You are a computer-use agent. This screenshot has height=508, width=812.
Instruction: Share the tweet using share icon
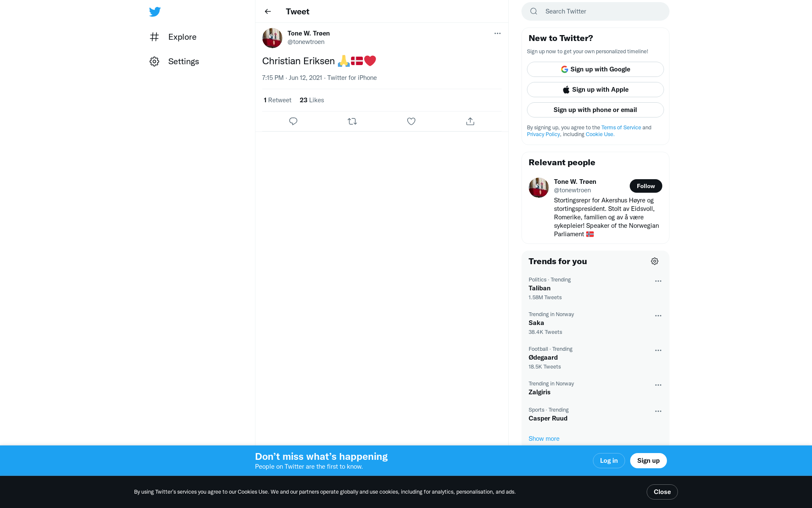pos(470,121)
